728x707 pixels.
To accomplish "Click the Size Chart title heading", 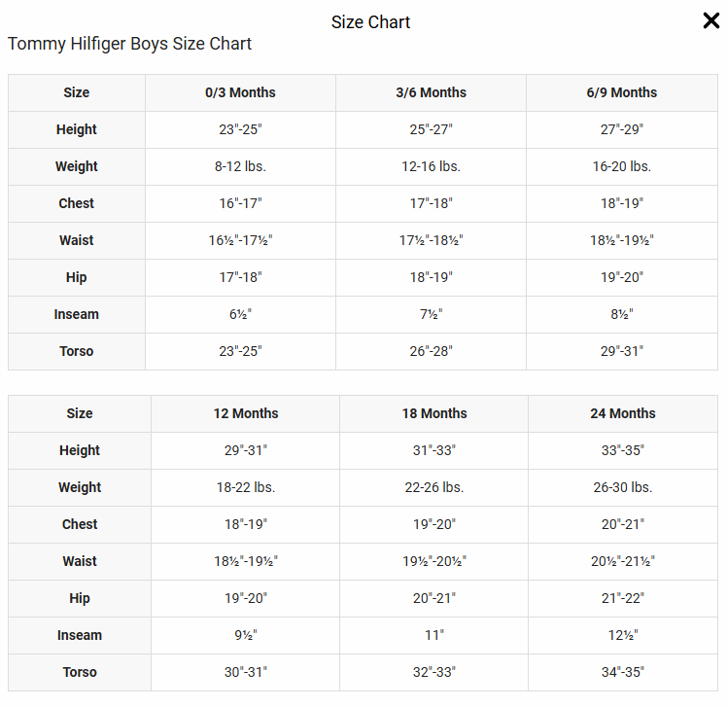I will pyautogui.click(x=370, y=22).
